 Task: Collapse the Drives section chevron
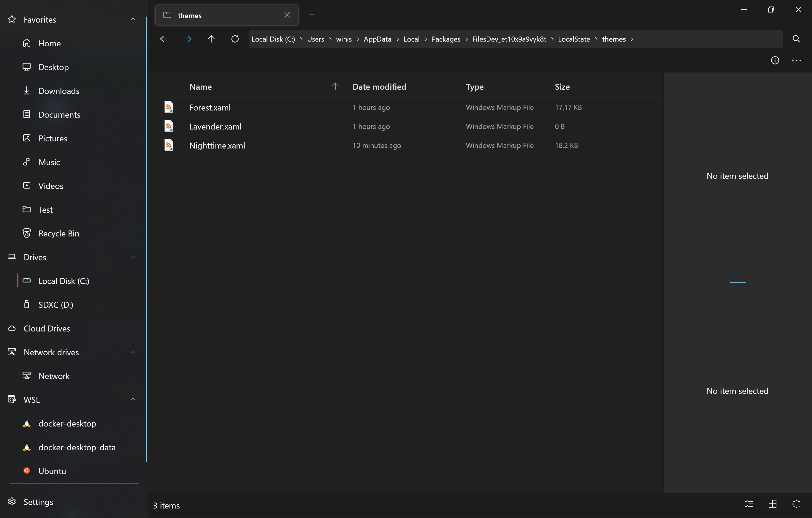[x=133, y=257]
